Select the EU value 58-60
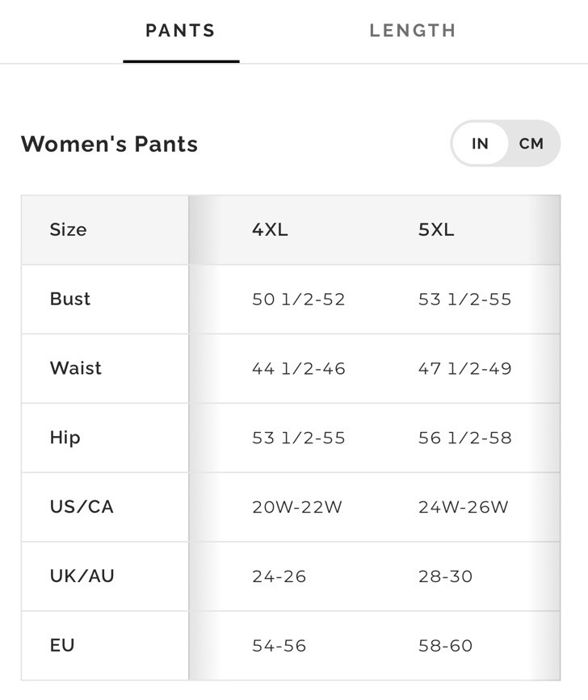The image size is (588, 700). click(x=445, y=646)
